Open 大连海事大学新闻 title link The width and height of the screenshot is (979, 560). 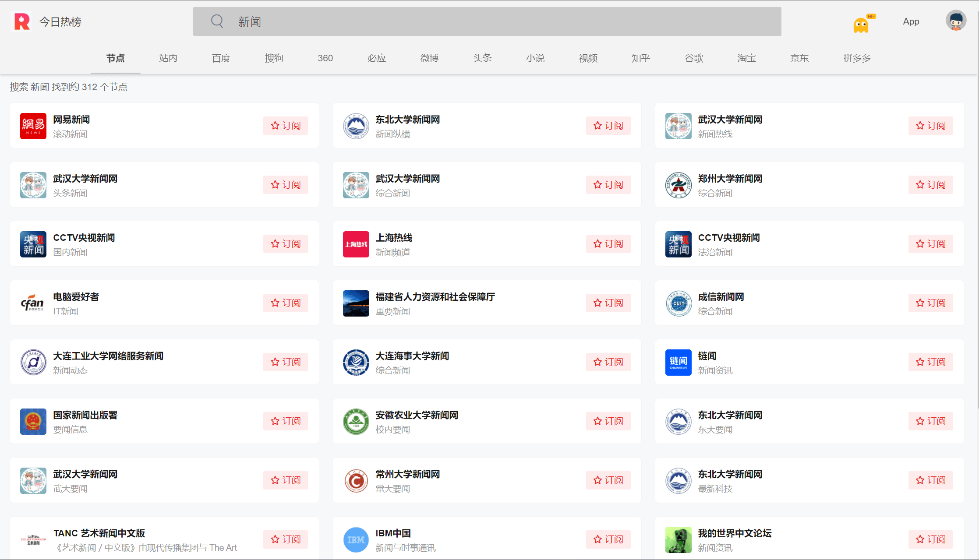pos(412,356)
